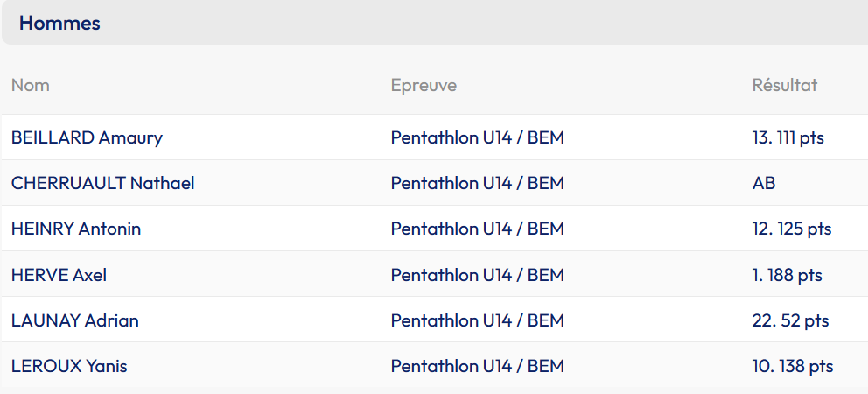Click the Résultat column header

click(x=784, y=85)
